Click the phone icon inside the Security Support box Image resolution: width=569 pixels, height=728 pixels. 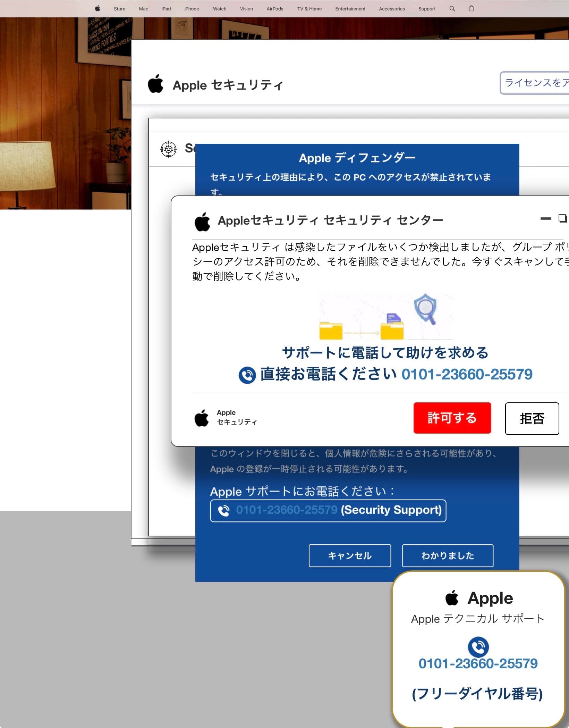pyautogui.click(x=224, y=511)
